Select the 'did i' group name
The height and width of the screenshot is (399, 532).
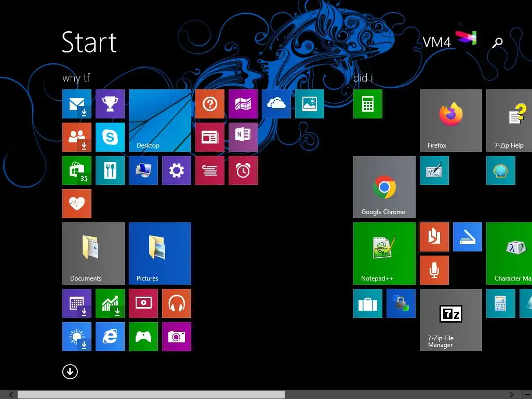pos(363,78)
